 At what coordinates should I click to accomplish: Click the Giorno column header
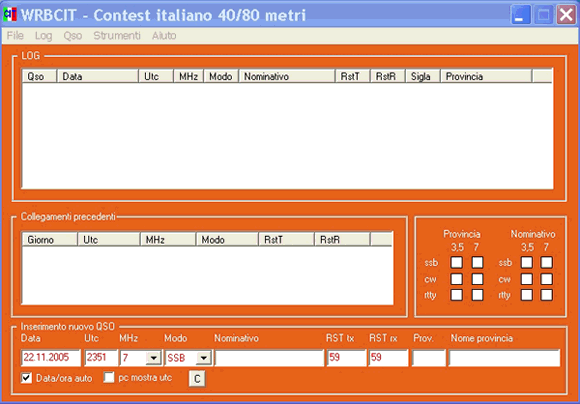50,240
